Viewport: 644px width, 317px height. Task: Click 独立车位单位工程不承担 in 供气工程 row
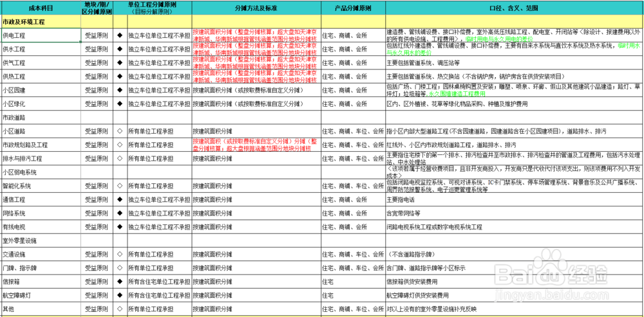159,63
